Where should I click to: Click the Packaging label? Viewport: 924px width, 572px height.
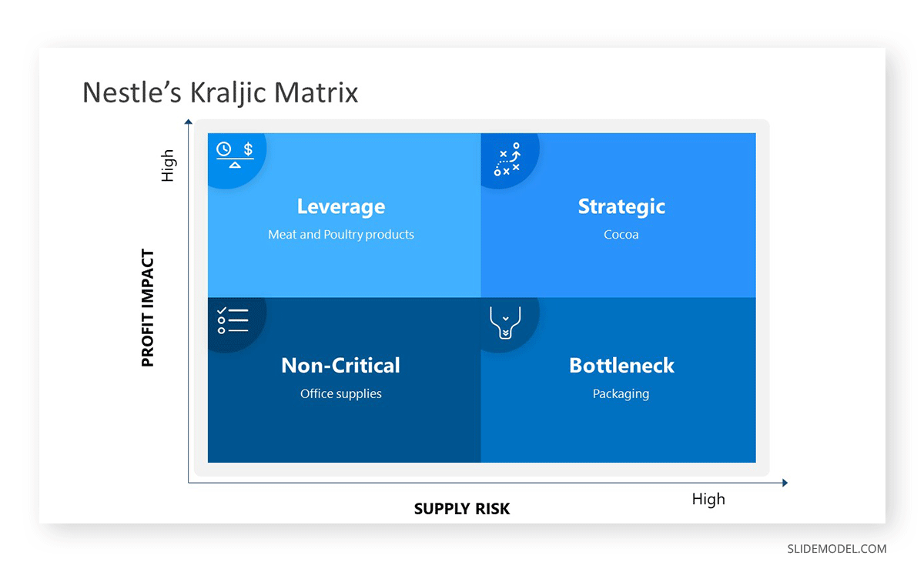tap(621, 393)
